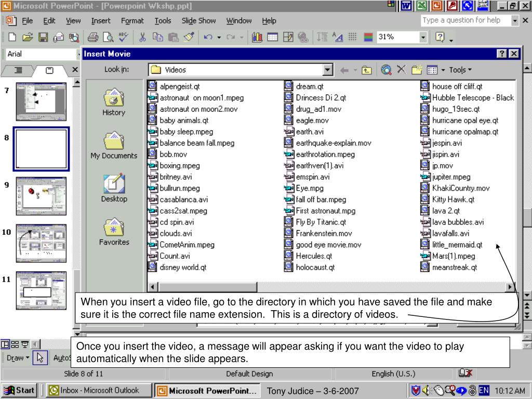The width and height of the screenshot is (532, 399).
Task: Run the ABC spelling check icon
Action: (123, 37)
